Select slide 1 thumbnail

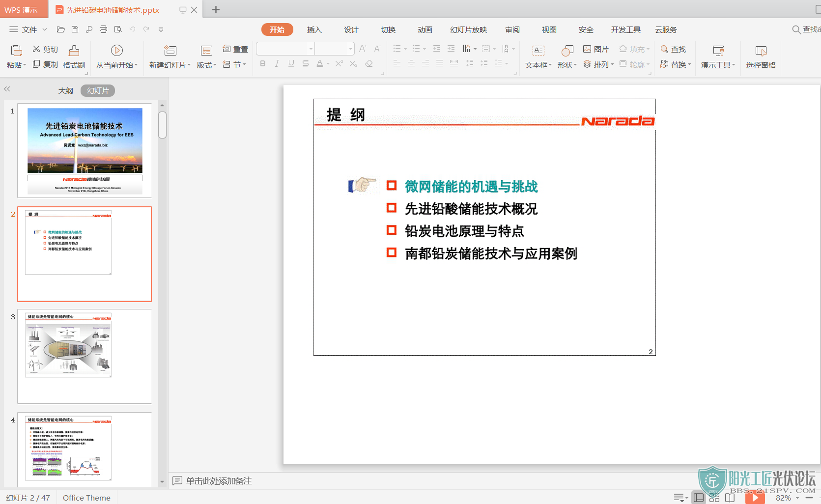(85, 150)
